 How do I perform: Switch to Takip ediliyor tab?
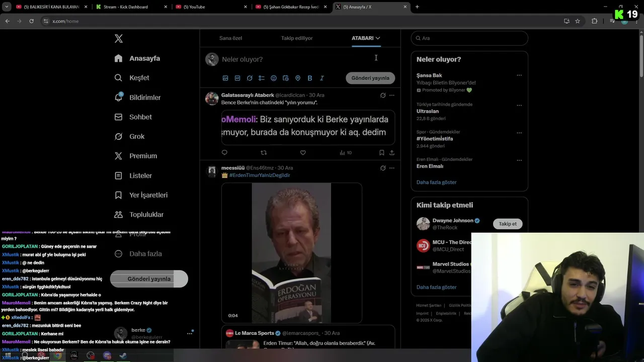pos(297,38)
